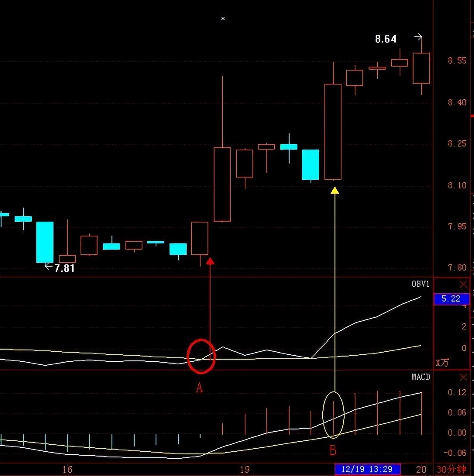Click the X万 unit label
This screenshot has height=476, width=474.
coord(442,363)
